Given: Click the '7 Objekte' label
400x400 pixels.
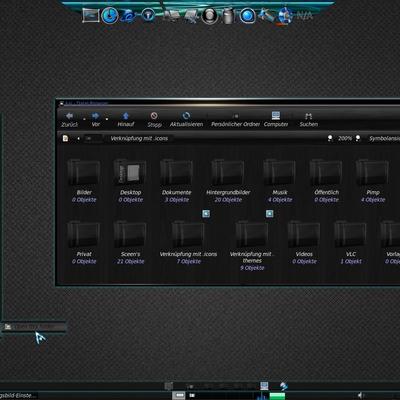Looking at the screenshot, I should 189,261.
